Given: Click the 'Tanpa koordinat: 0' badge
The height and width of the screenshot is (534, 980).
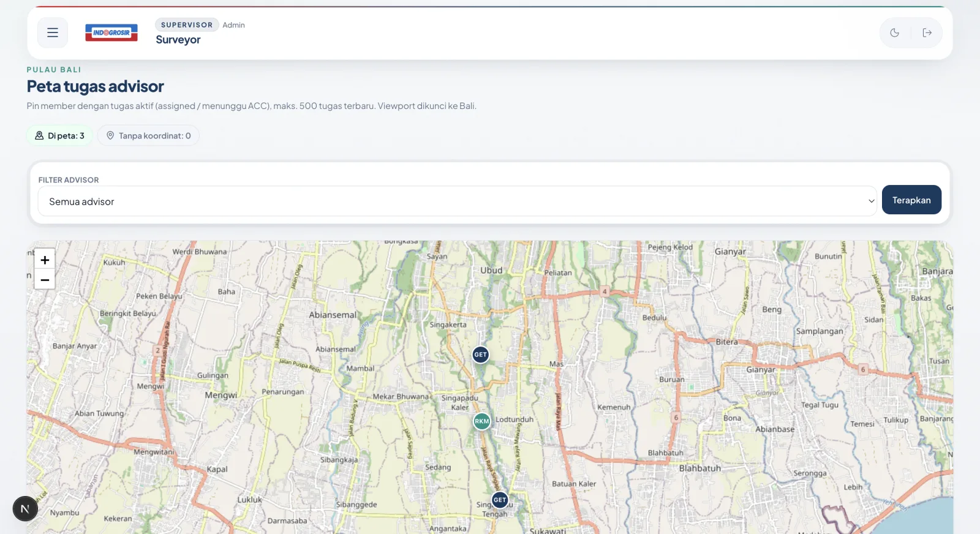Looking at the screenshot, I should tap(148, 136).
